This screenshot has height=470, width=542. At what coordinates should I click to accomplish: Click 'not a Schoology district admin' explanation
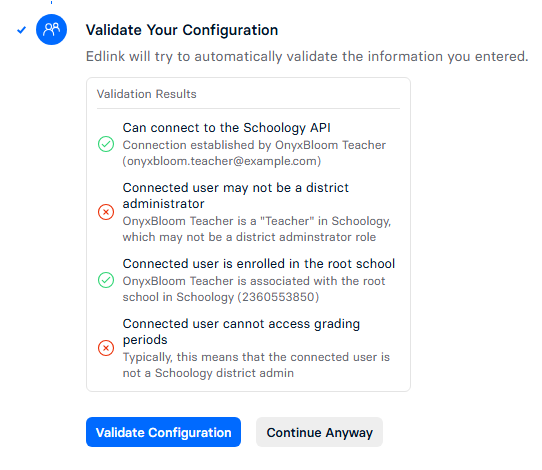point(208,373)
